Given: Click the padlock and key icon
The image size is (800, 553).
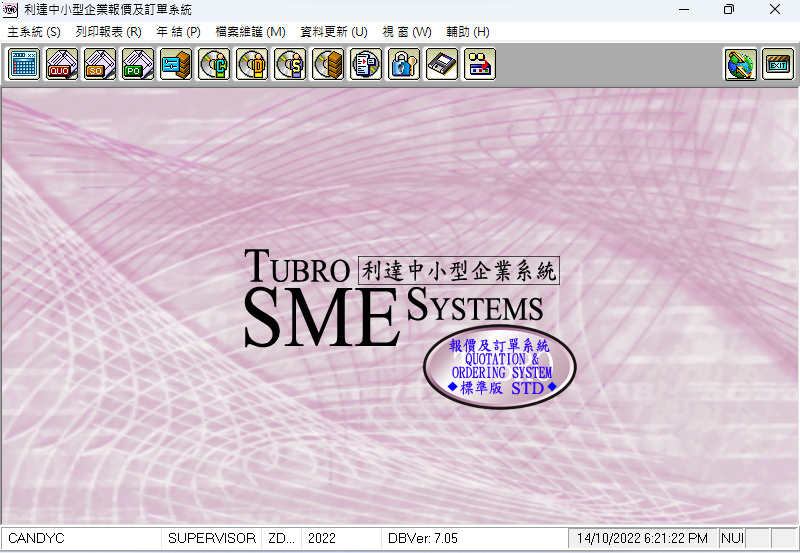Looking at the screenshot, I should coord(404,64).
